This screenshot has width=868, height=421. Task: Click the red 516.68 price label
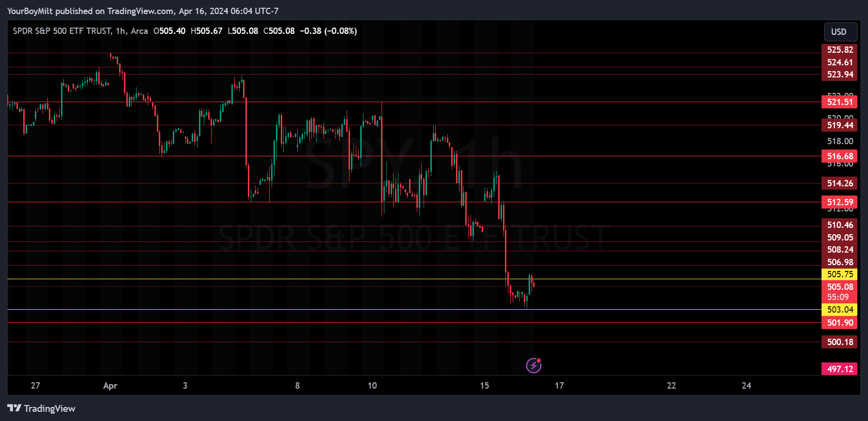coord(839,156)
